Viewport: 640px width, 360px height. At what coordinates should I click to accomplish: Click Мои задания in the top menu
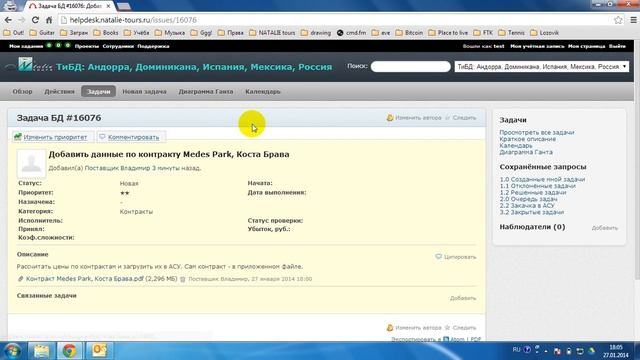coord(26,46)
